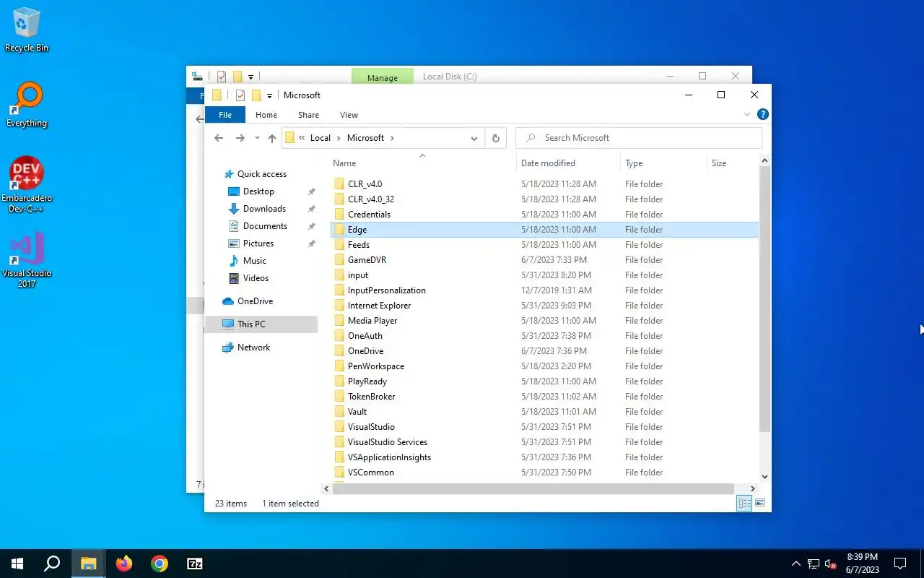This screenshot has width=924, height=578.
Task: Click the horizontal scrollbar in file list
Action: coord(533,489)
